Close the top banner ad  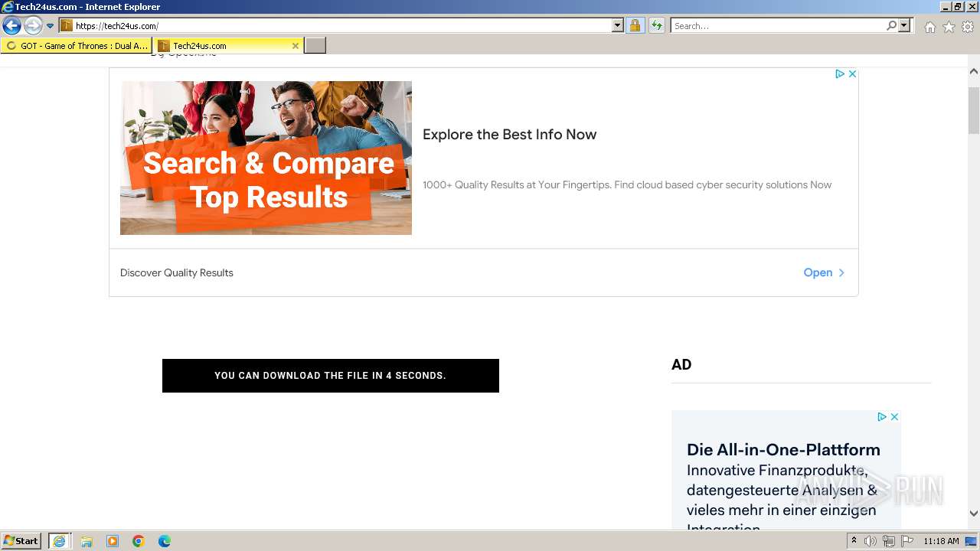click(852, 74)
